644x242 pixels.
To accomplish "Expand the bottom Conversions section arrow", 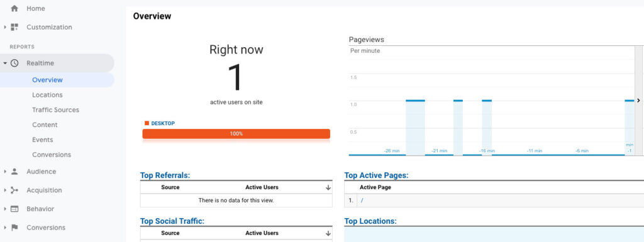I will point(5,228).
